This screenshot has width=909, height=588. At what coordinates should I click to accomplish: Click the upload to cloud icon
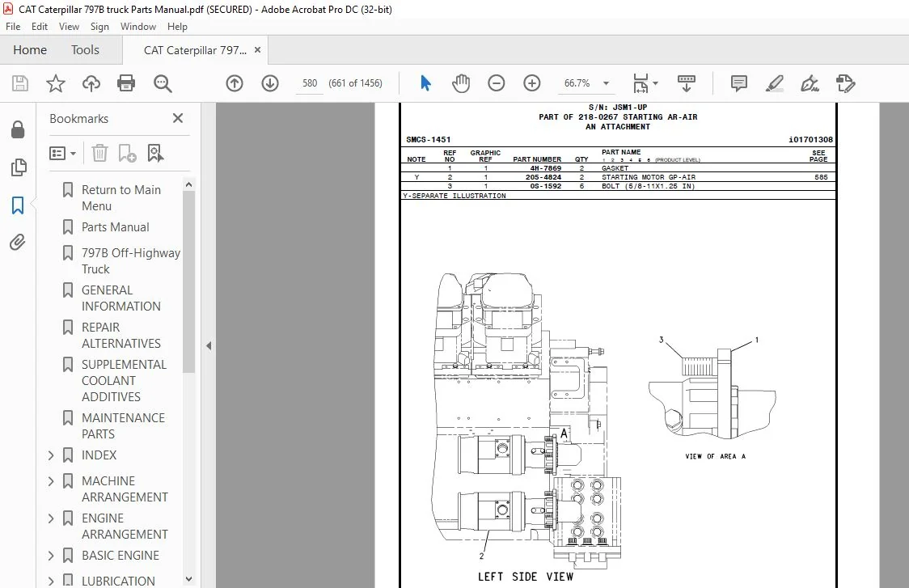coord(91,83)
